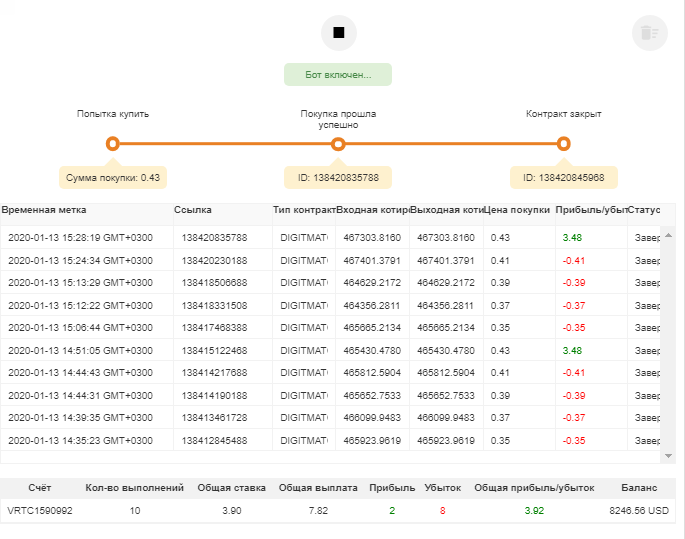685x539 pixels.
Task: Click the 'Бот включен...' status badge
Action: click(338, 75)
